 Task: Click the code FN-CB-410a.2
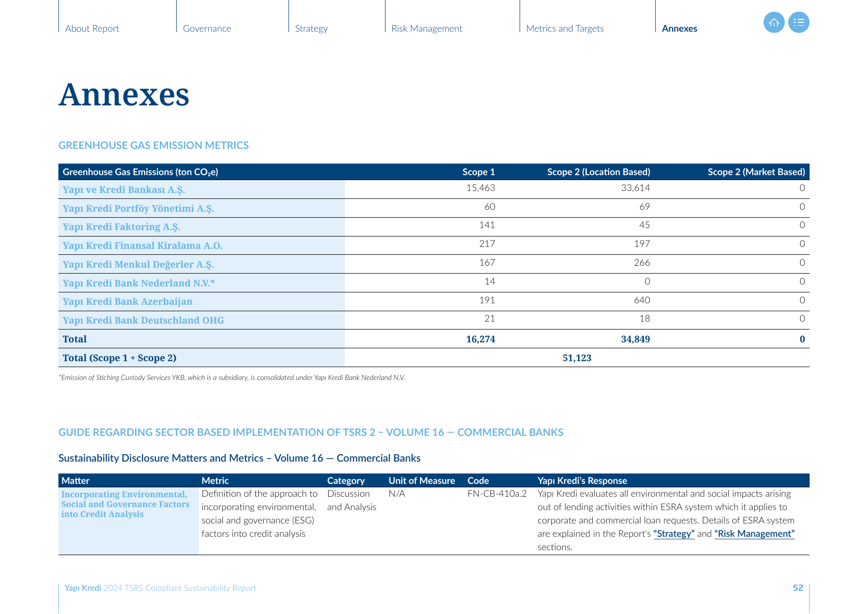[497, 494]
